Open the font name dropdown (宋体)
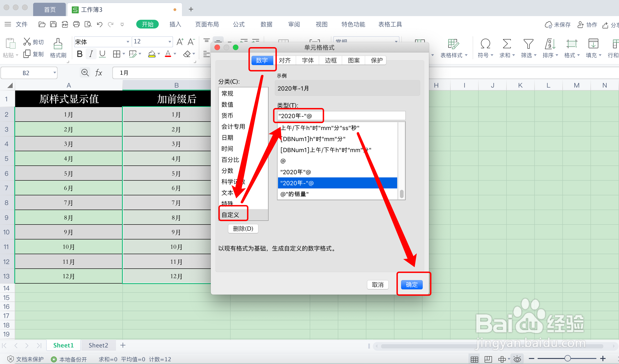 tap(128, 42)
